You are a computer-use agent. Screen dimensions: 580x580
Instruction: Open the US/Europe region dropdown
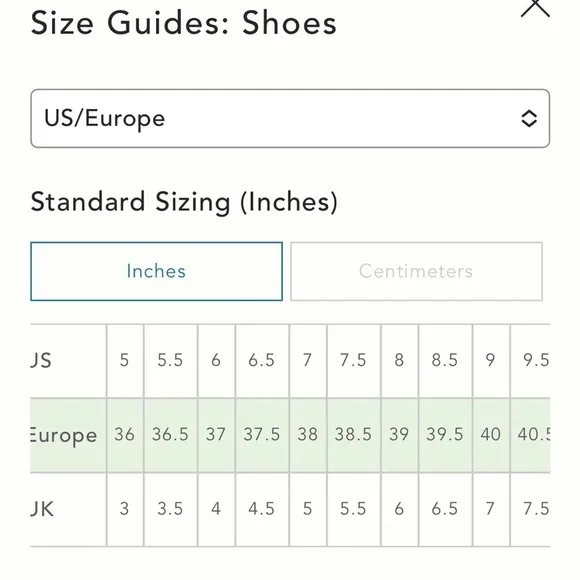coord(290,118)
